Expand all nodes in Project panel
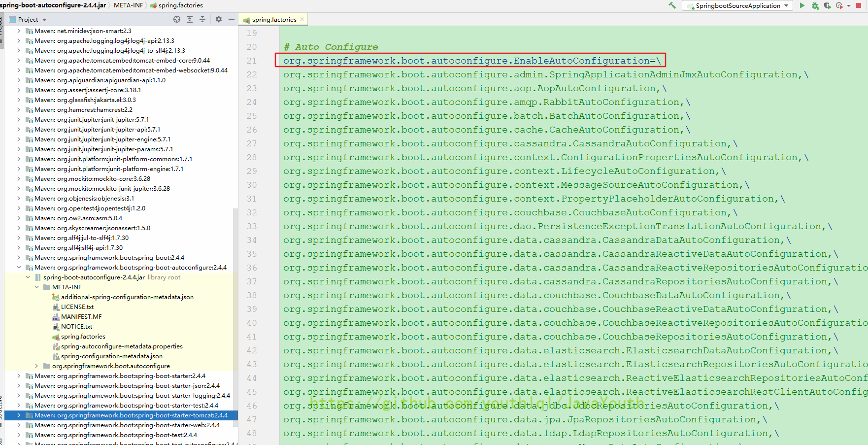 [190, 19]
